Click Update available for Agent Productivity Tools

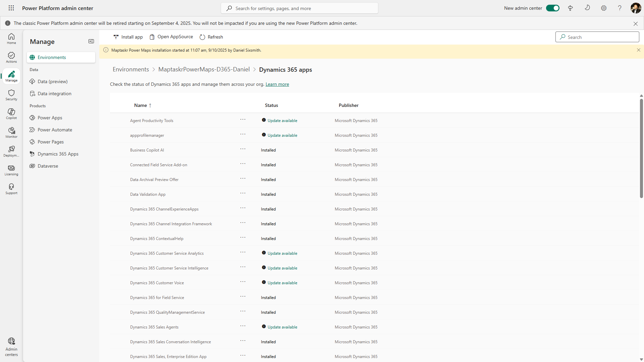(282, 121)
